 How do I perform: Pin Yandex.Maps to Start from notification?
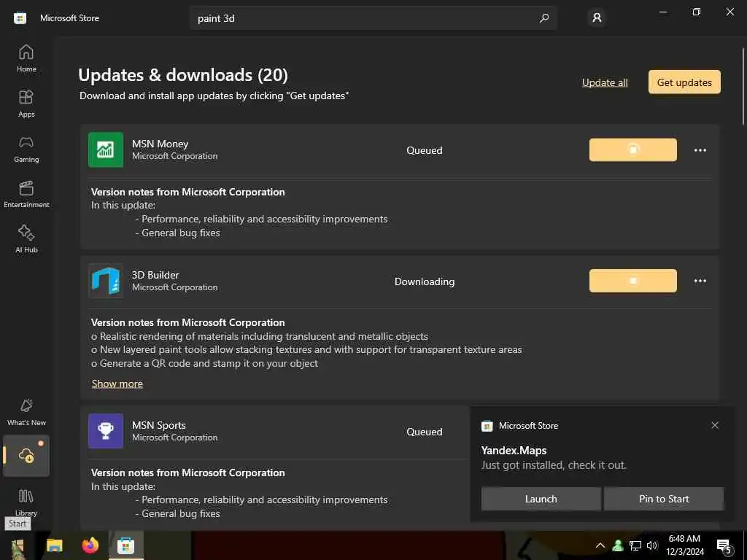click(664, 499)
